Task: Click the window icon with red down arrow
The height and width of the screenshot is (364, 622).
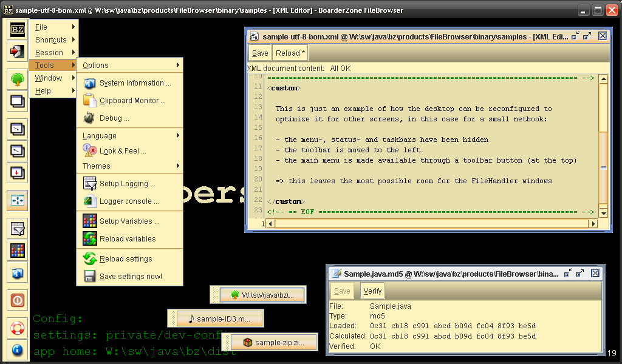Action: coord(17,173)
